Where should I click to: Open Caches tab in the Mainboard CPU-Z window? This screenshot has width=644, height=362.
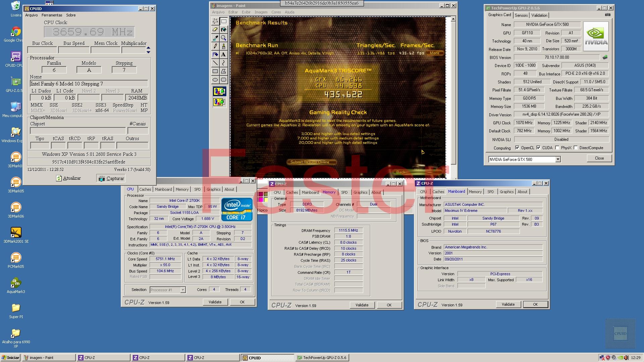tap(438, 192)
